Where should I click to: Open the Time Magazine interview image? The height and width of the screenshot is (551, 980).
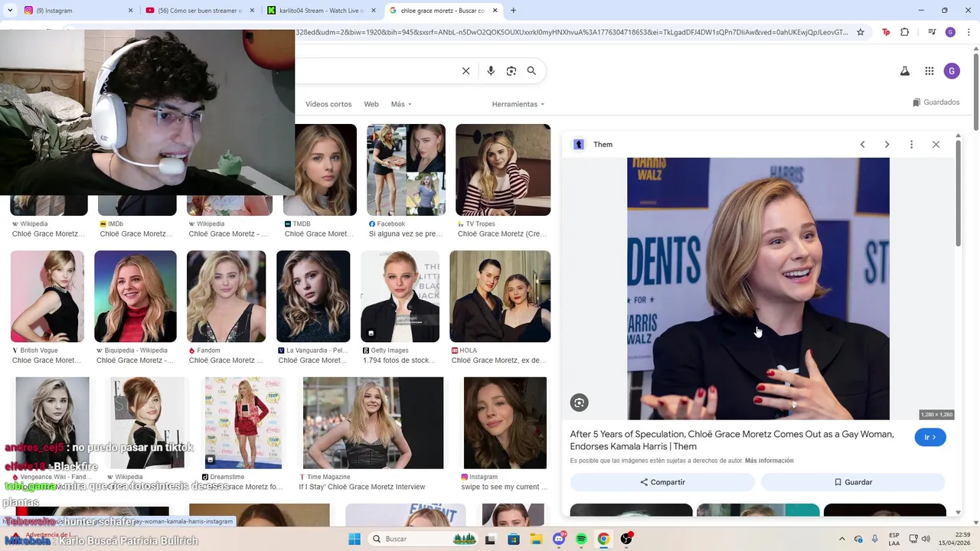(373, 422)
